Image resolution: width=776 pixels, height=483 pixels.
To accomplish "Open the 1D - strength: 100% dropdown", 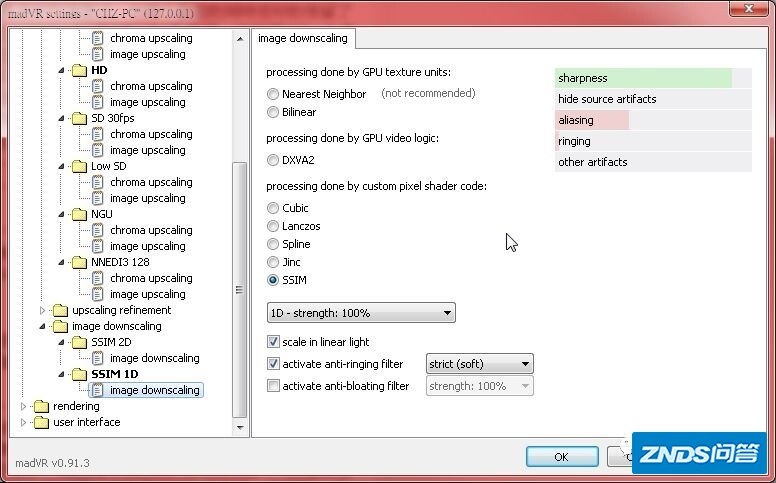I will pos(361,313).
